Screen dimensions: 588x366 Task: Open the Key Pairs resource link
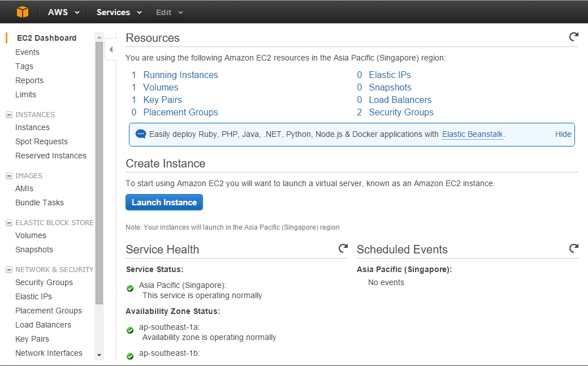pos(162,100)
